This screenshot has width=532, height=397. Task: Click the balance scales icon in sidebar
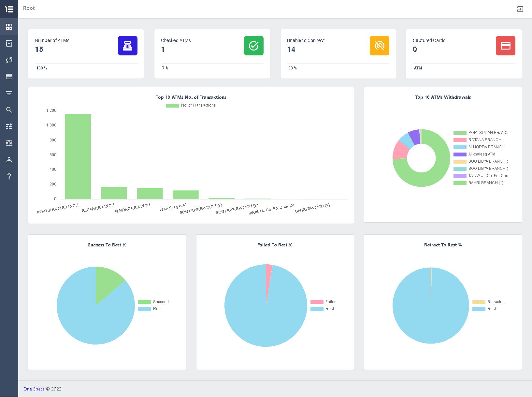pyautogui.click(x=9, y=143)
